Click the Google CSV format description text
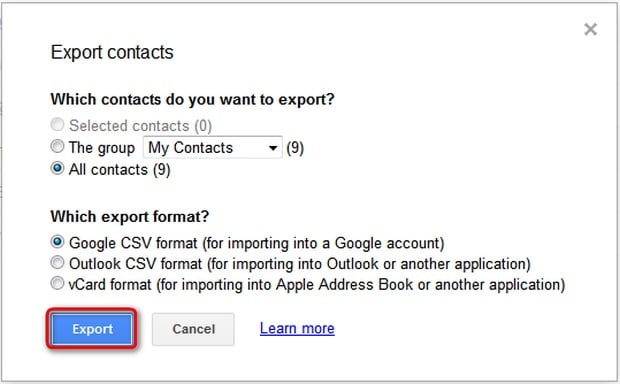This screenshot has width=620, height=384. (257, 243)
